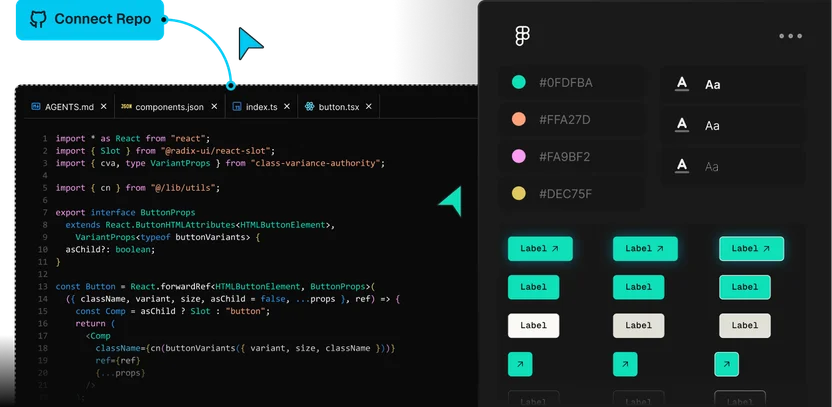Viewport: 832px width, 407px height.
Task: Click "React.forwardRef" on line 13
Action: tap(171, 287)
